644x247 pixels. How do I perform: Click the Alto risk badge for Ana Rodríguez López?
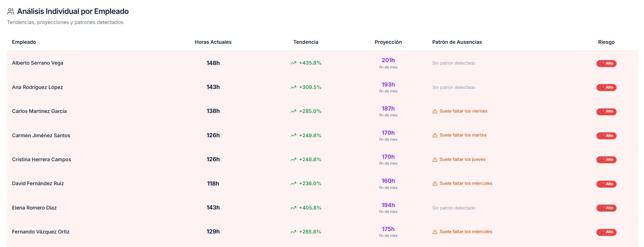(606, 88)
